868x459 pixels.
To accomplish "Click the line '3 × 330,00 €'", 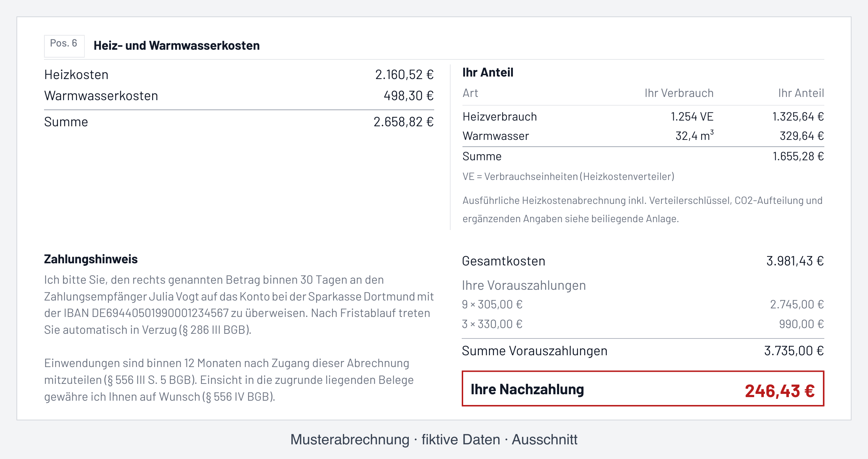I will [x=492, y=324].
